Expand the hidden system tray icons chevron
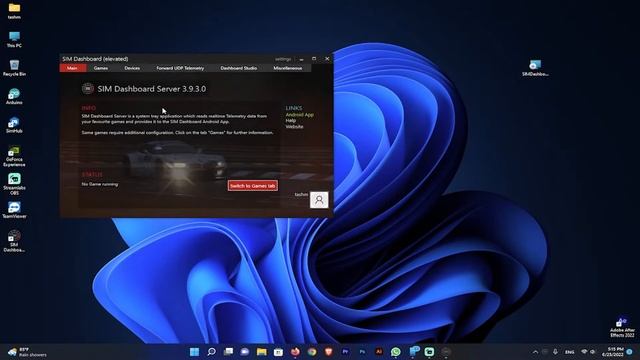 pyautogui.click(x=535, y=352)
